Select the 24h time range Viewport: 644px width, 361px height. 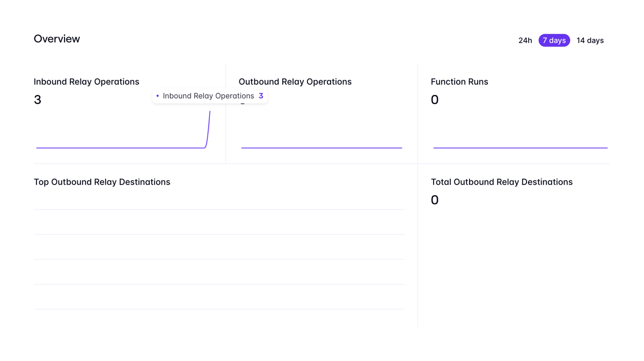coord(525,40)
